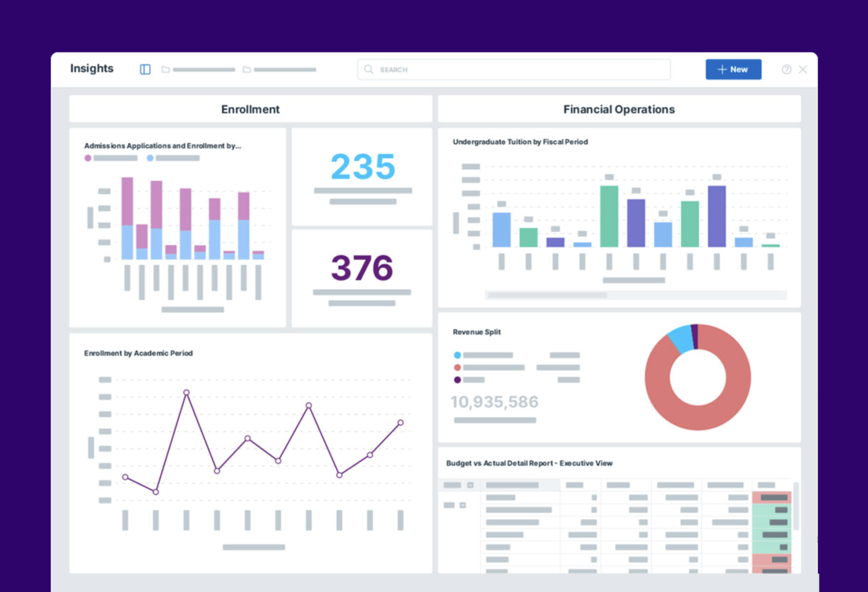Click the highest peak point on enrollment line chart
Viewport: 868px width, 592px height.
186,392
